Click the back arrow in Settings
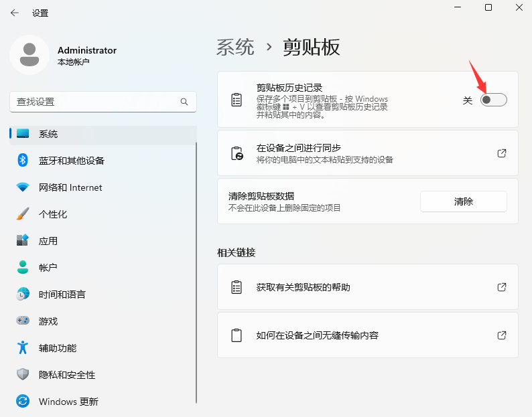 click(15, 13)
